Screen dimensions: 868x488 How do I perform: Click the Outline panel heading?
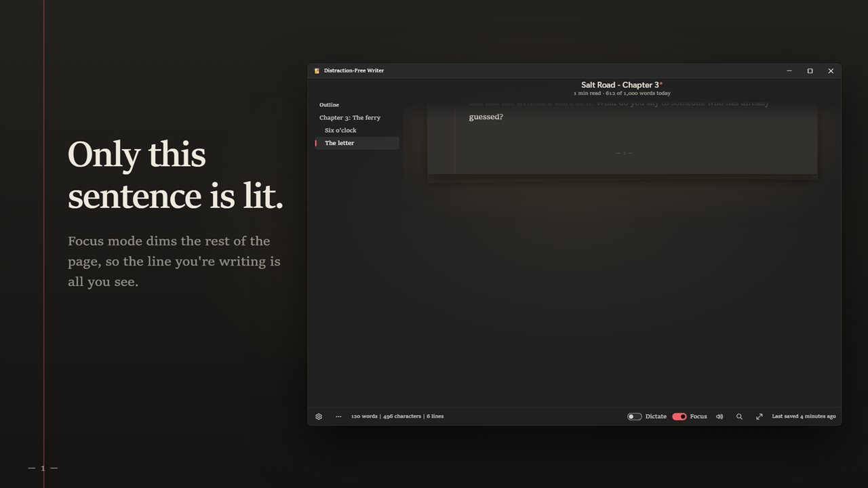coord(329,105)
